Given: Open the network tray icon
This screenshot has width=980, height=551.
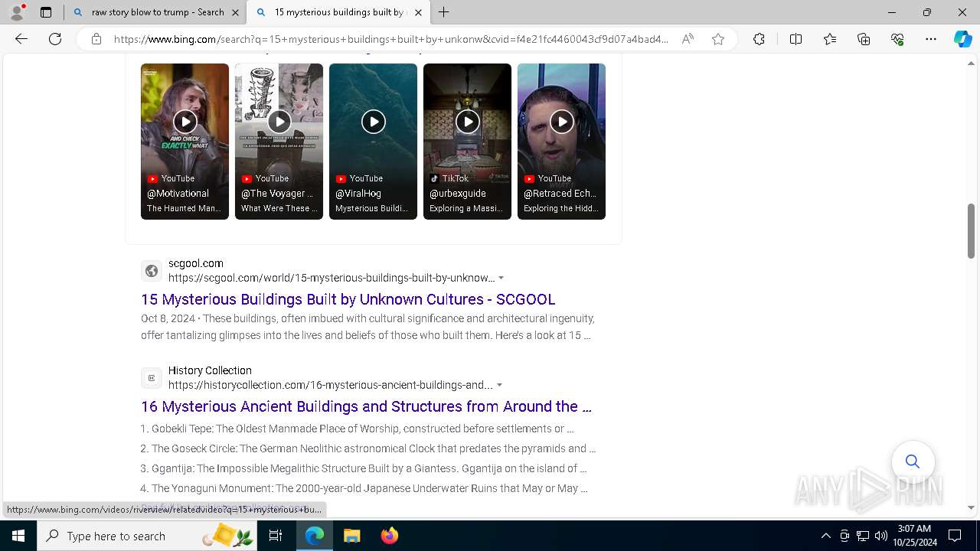Looking at the screenshot, I should pos(862,536).
